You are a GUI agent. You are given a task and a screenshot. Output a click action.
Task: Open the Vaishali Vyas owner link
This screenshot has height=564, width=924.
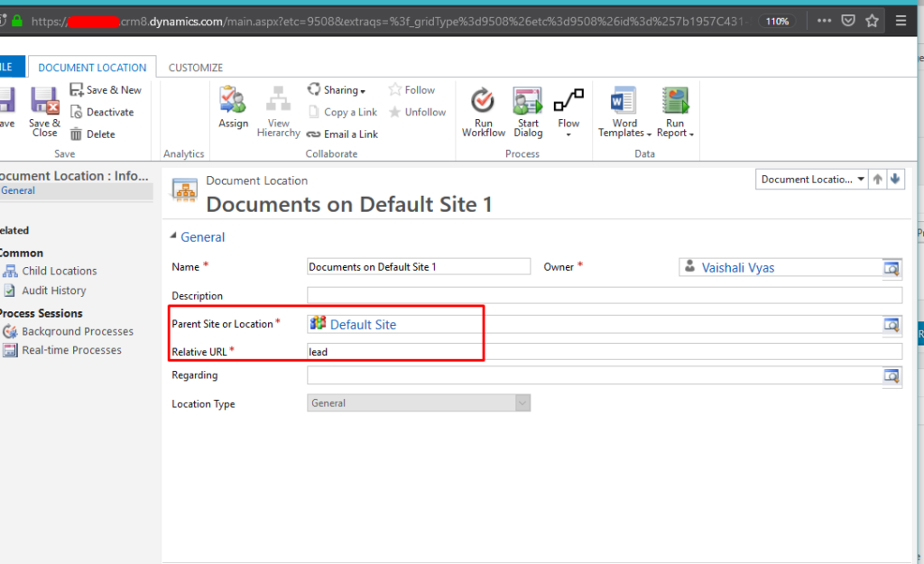(738, 267)
